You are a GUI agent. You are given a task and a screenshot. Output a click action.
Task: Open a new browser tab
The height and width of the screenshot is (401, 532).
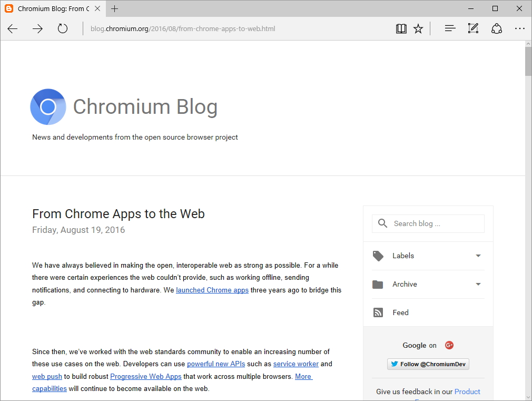(115, 8)
